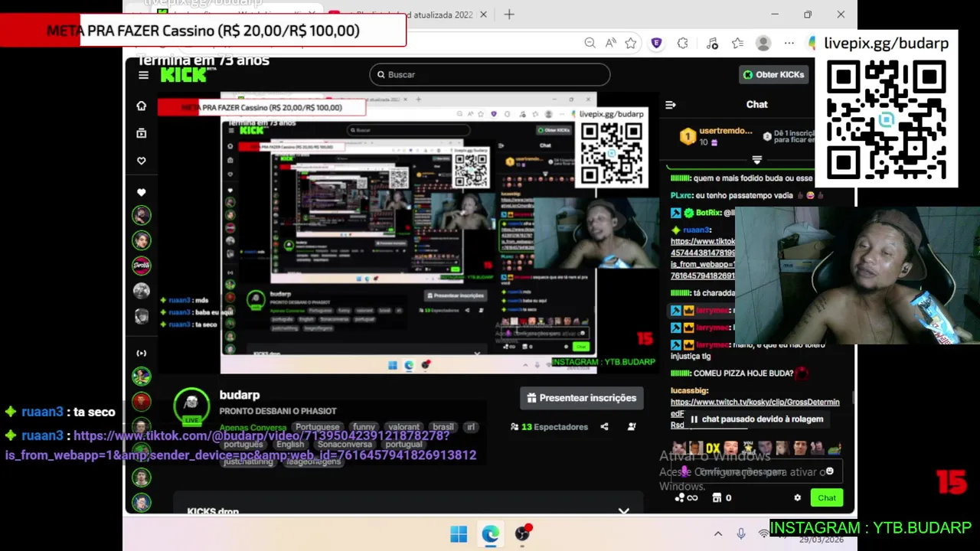980x551 pixels.
Task: Select the 'you tried' star emote
Action: click(747, 448)
